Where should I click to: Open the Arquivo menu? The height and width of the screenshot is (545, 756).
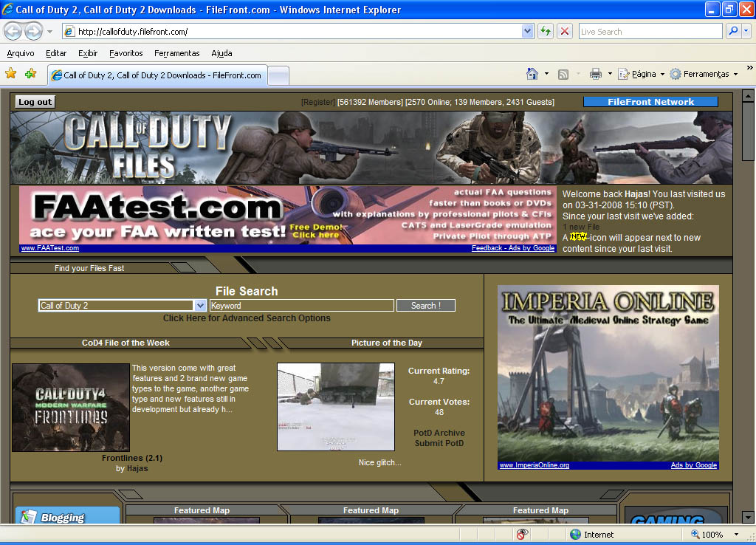[20, 53]
